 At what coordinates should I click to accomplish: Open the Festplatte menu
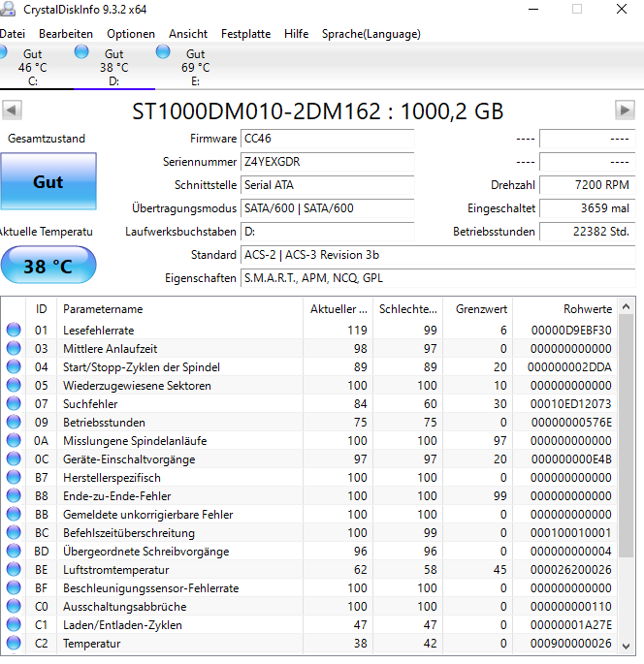[245, 34]
